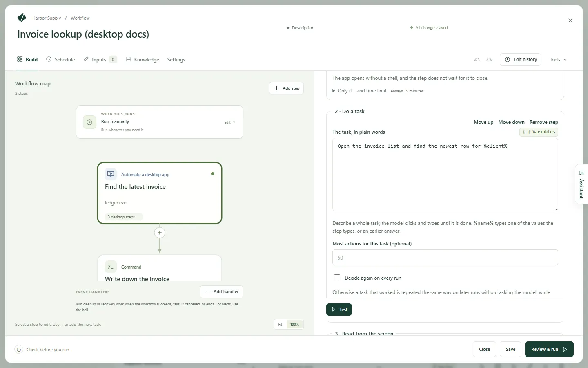Click Review & run
Viewport: 588px width, 368px height.
tap(549, 349)
